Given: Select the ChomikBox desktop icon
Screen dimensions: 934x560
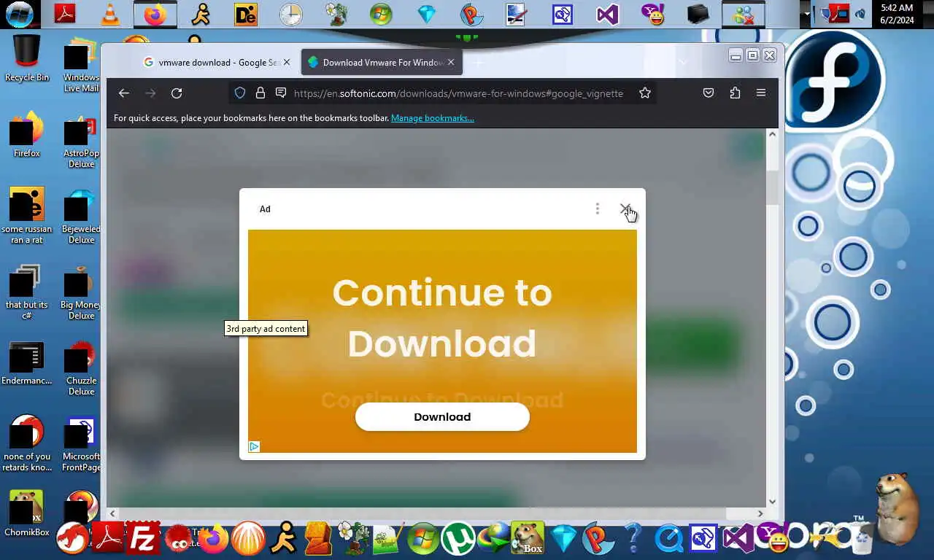Looking at the screenshot, I should pos(27,513).
